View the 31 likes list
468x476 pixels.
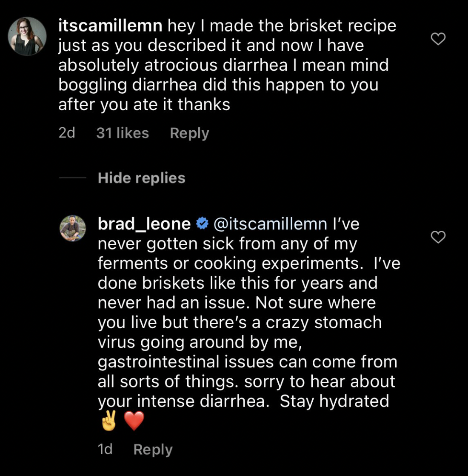[x=123, y=133]
